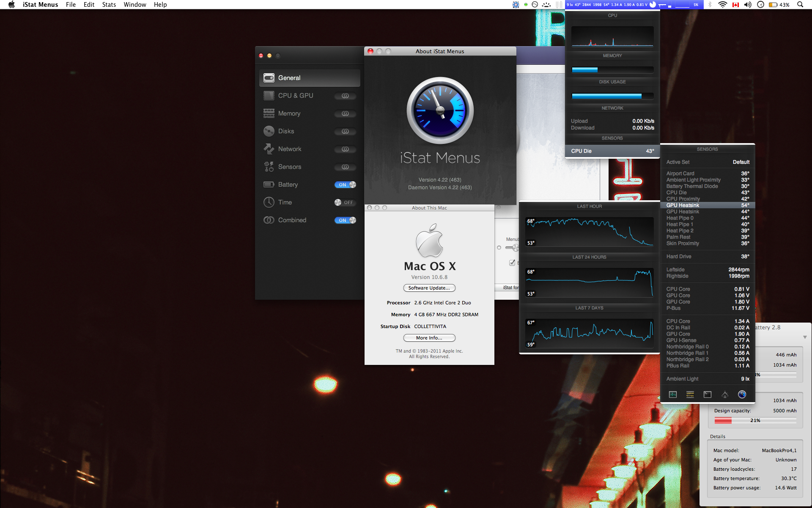
Task: Click the Network arrows icon in sidebar
Action: click(269, 149)
